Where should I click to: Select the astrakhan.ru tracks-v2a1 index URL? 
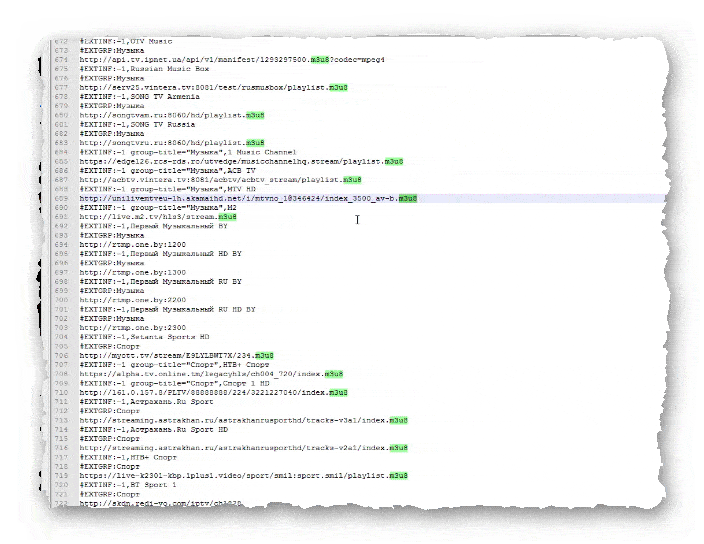[243, 448]
